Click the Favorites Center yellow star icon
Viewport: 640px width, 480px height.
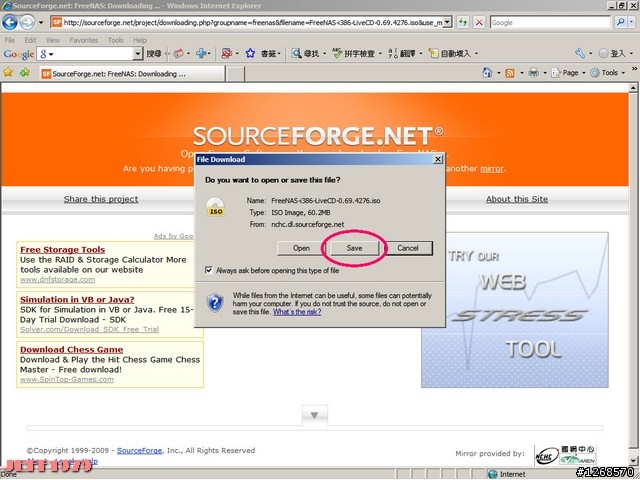coord(8,73)
